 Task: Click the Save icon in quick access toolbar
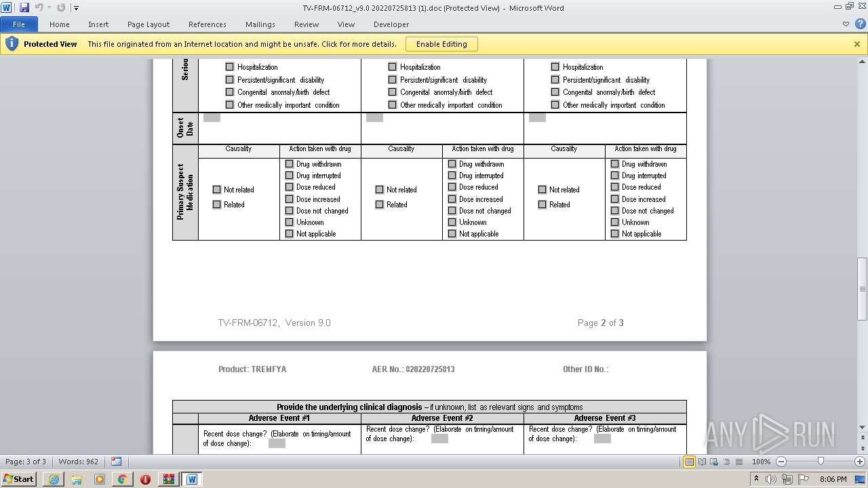pyautogui.click(x=24, y=7)
